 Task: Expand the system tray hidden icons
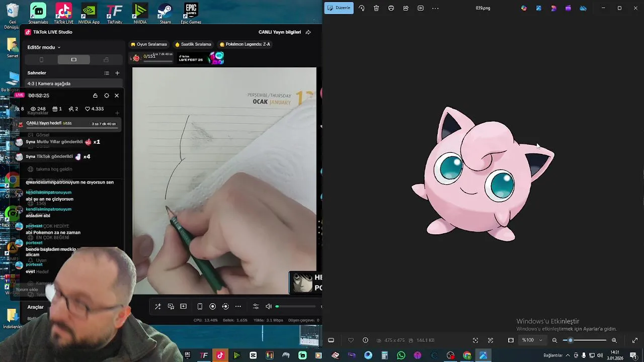568,355
